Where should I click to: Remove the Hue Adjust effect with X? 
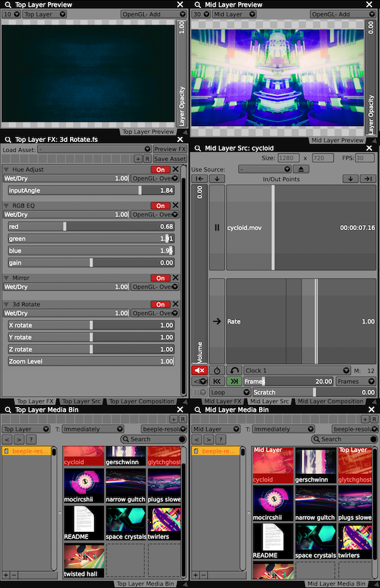pos(176,169)
